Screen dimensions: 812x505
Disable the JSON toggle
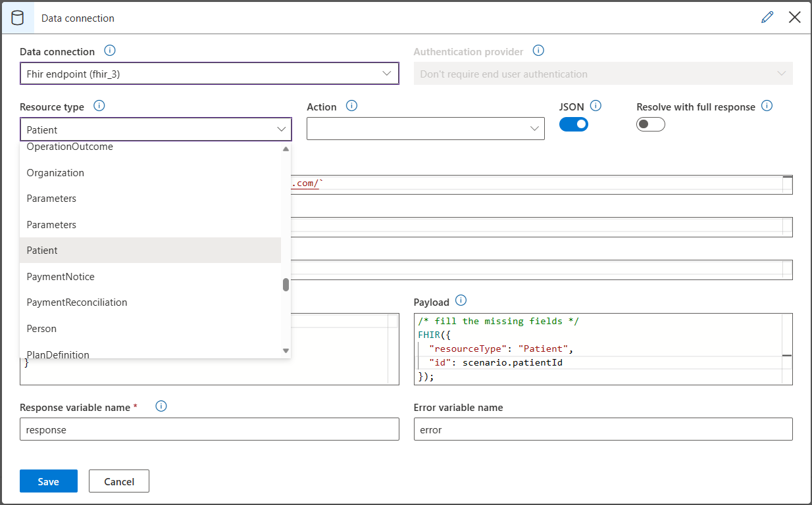pos(574,124)
